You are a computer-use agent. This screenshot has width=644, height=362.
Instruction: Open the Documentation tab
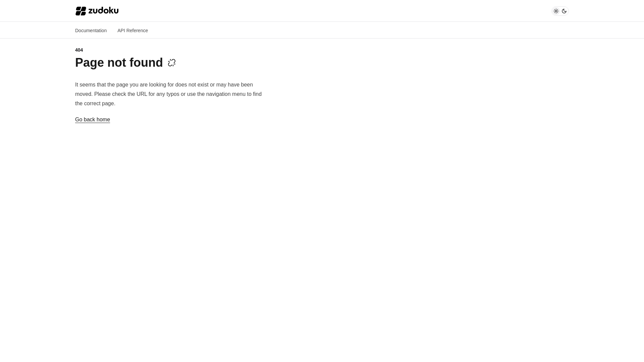[x=91, y=31]
